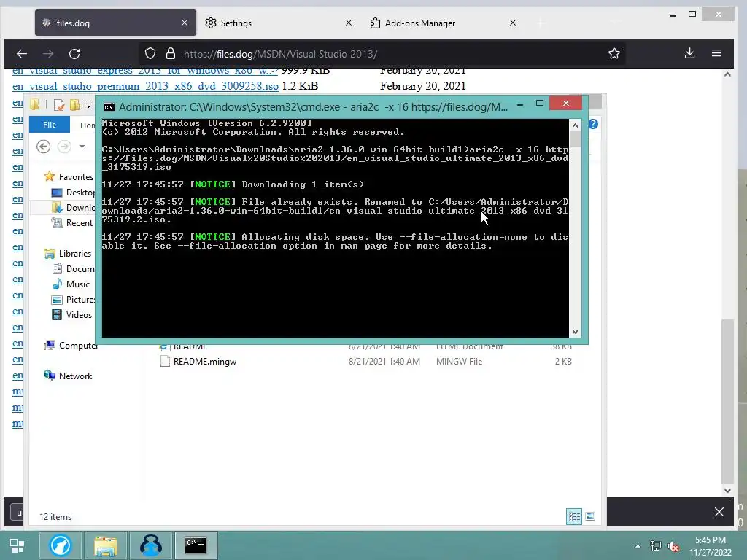Show hidden tray icons arrow

point(638,546)
